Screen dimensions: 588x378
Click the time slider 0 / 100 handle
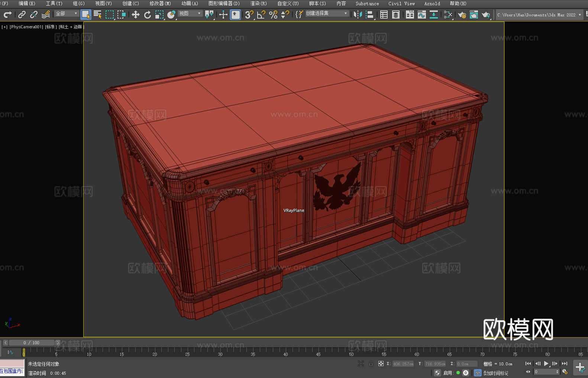point(32,343)
